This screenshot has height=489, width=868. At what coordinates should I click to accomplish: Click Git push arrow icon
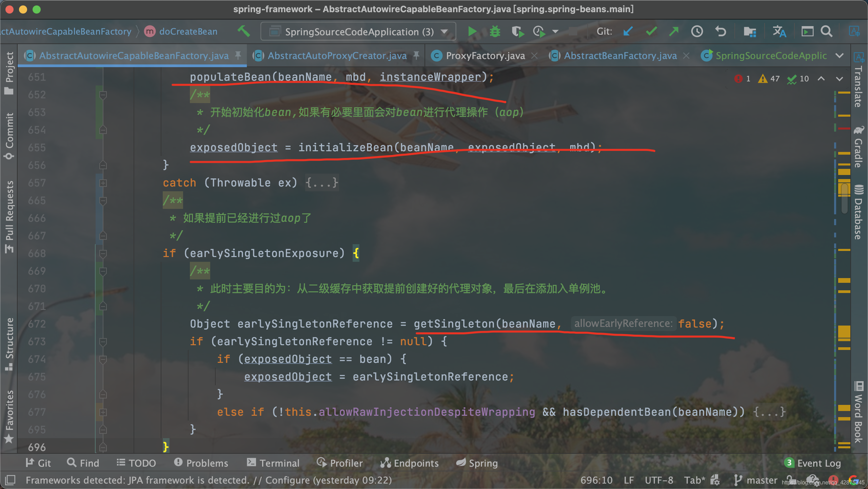pos(674,32)
